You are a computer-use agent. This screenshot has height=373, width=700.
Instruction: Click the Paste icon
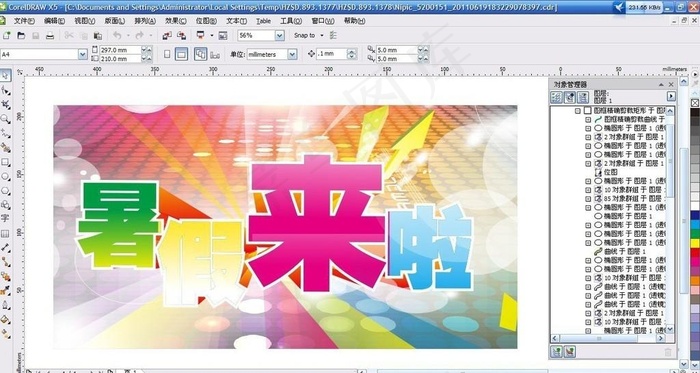click(98, 35)
